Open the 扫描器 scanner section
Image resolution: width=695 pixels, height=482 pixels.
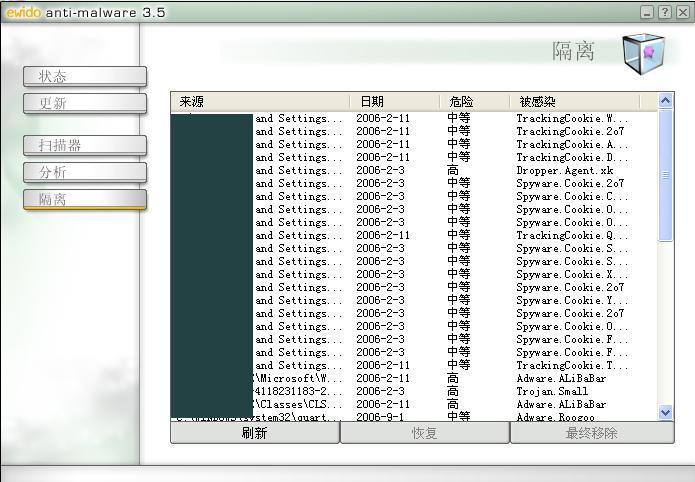(x=85, y=145)
